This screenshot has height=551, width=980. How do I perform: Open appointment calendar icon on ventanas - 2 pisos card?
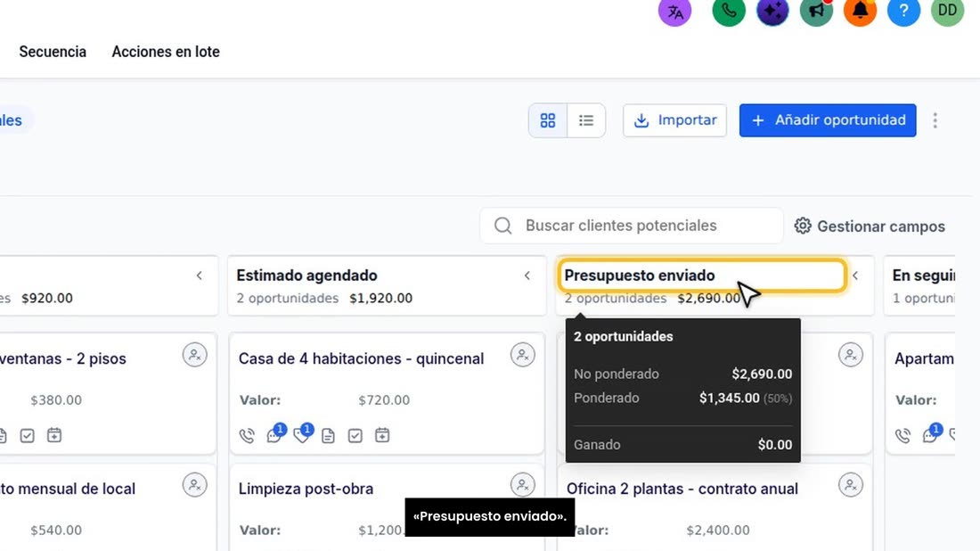[54, 435]
